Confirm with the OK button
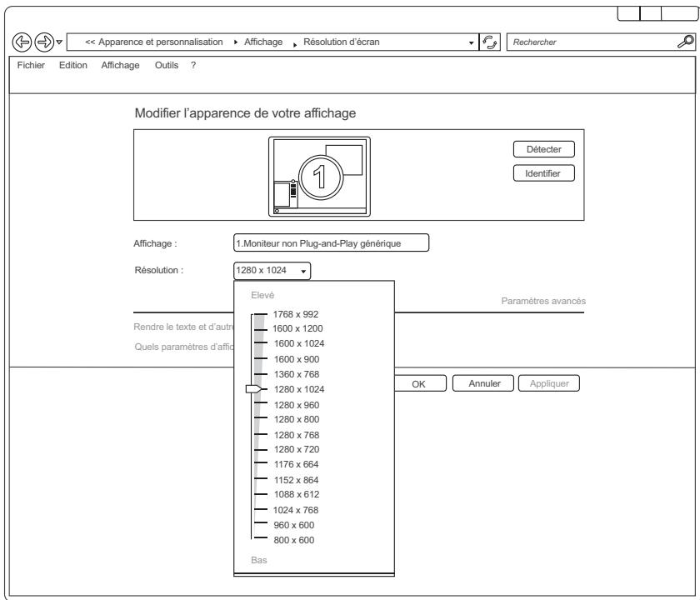 tap(420, 384)
